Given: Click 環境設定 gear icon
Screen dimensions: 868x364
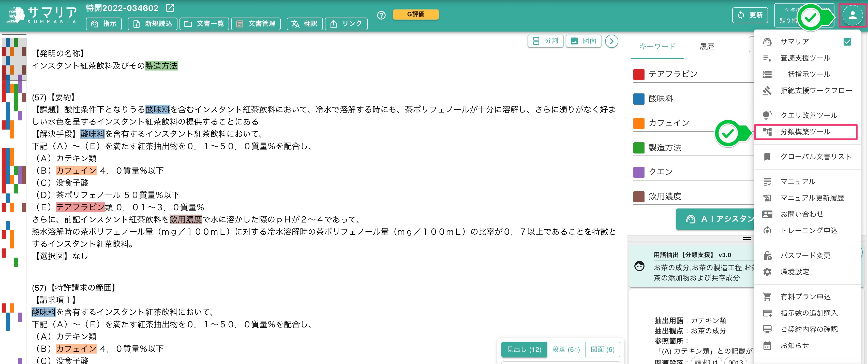Looking at the screenshot, I should coord(767,272).
